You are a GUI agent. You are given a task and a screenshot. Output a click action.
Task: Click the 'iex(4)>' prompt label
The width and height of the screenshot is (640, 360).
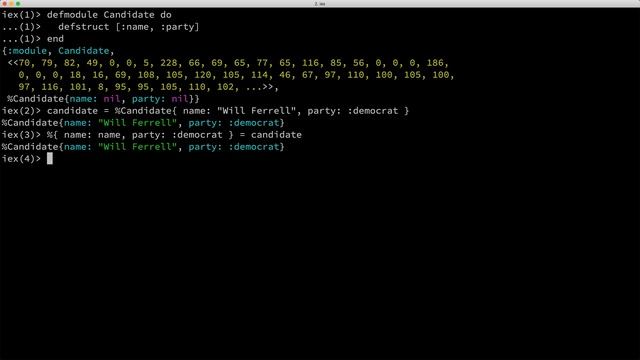(21, 159)
